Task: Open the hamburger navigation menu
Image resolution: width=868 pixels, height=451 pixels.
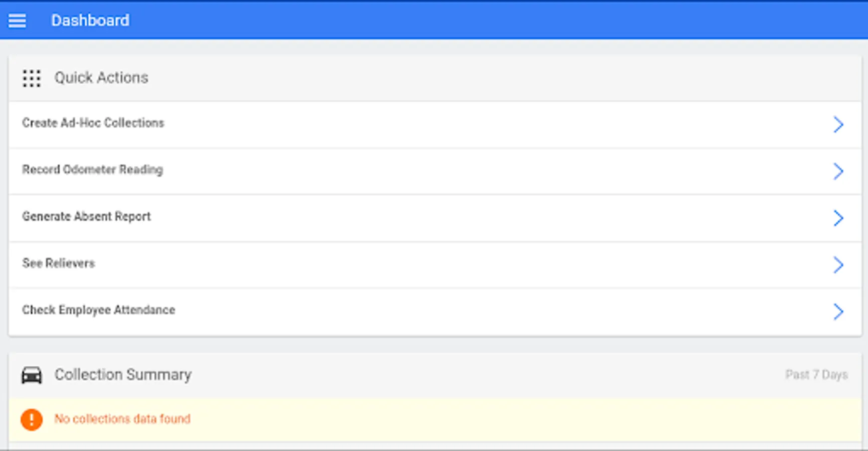Action: (17, 21)
